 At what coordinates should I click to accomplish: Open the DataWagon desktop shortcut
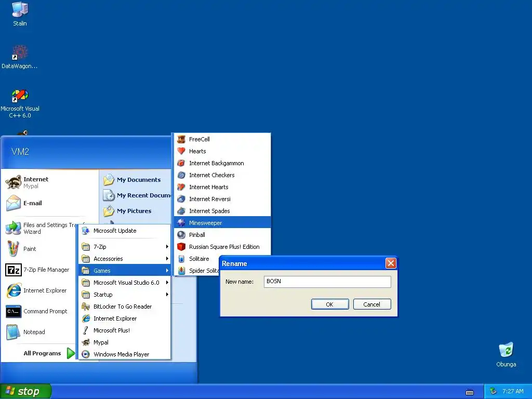tap(20, 57)
